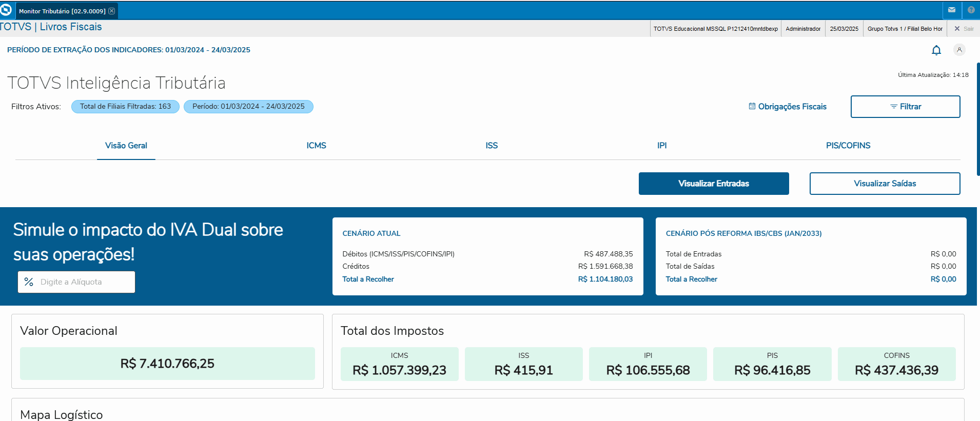Click the PERÍODO DE EXTRAÇÃO DOS INDICADORES text
The image size is (980, 421).
coord(129,50)
